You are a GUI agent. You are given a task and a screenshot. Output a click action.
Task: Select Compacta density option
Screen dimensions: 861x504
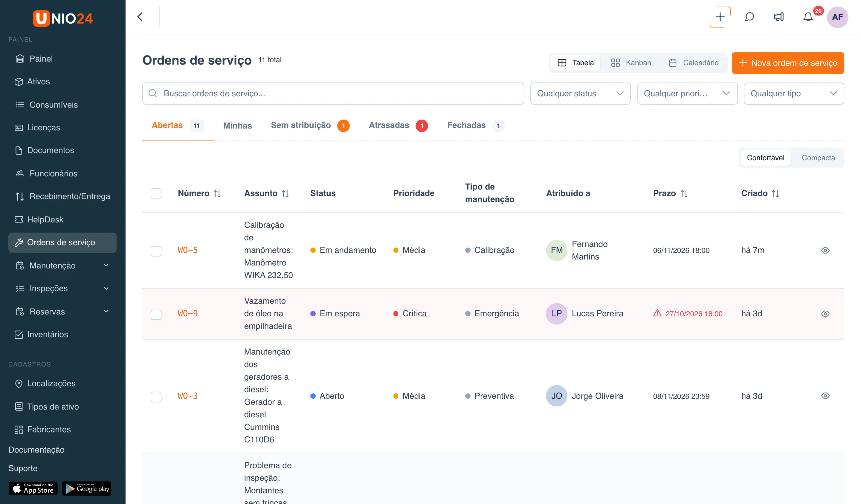[x=818, y=158]
